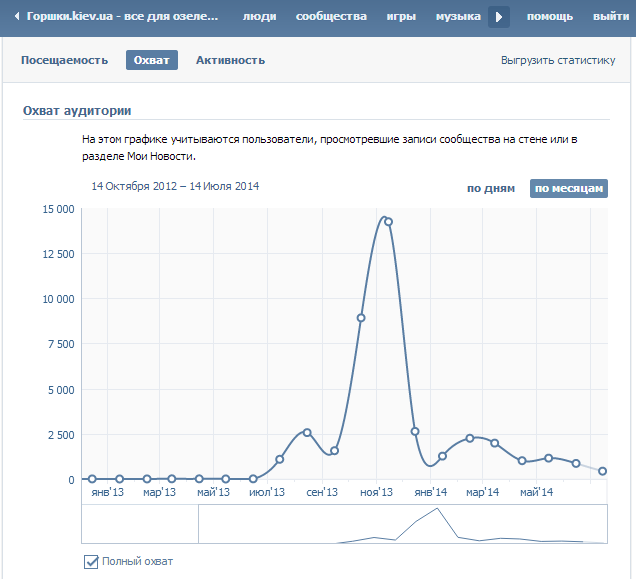636x579 pixels.
Task: Click the range selector mini-chart below graph
Action: (400, 524)
